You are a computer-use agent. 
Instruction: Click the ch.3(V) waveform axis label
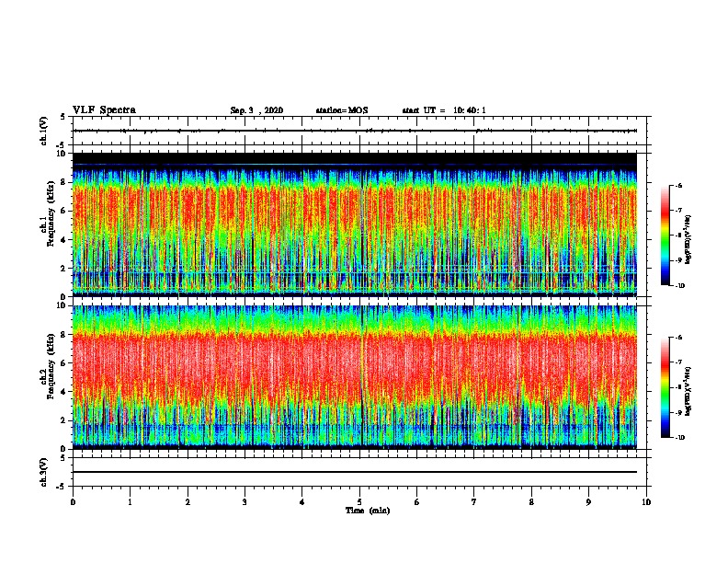pyautogui.click(x=44, y=472)
